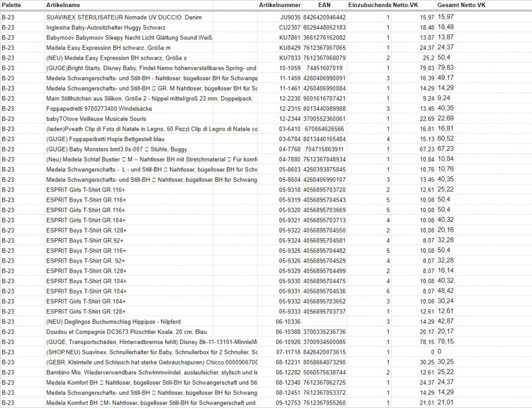This screenshot has height=408, width=532.
Task: Select the EAN column header
Action: click(325, 5)
